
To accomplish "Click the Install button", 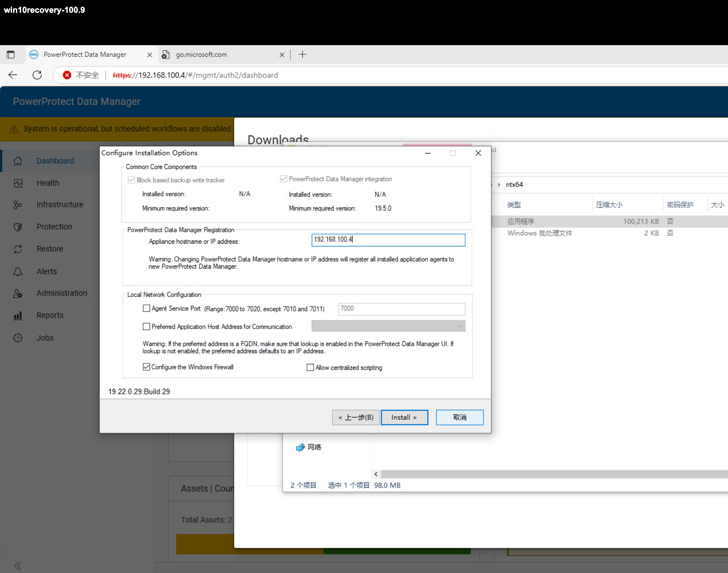I will (404, 417).
